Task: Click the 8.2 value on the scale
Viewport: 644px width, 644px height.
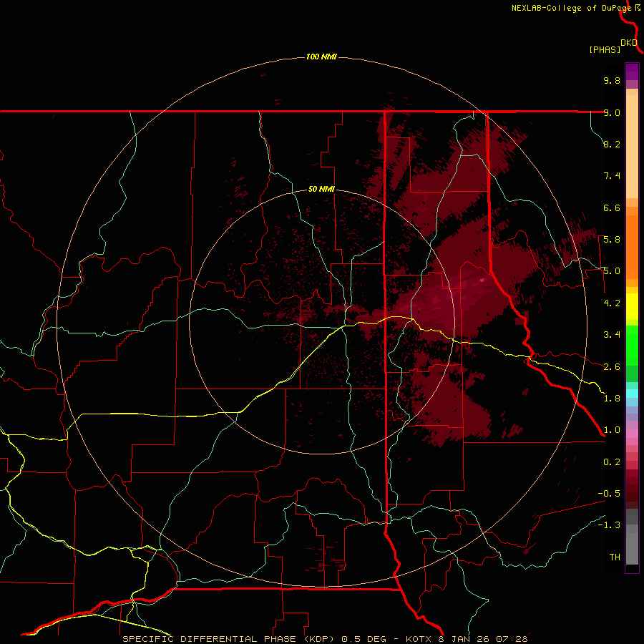Action: [x=612, y=144]
